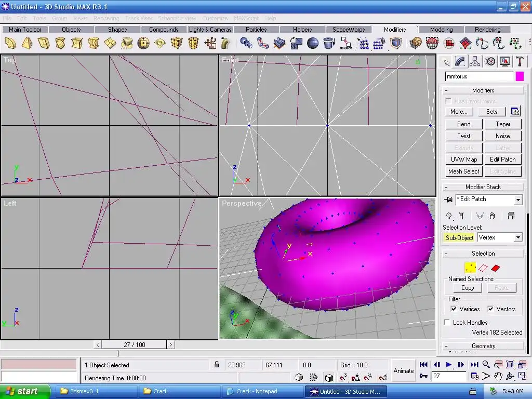
Task: Click the red diamond patch modifier icon
Action: point(465,43)
